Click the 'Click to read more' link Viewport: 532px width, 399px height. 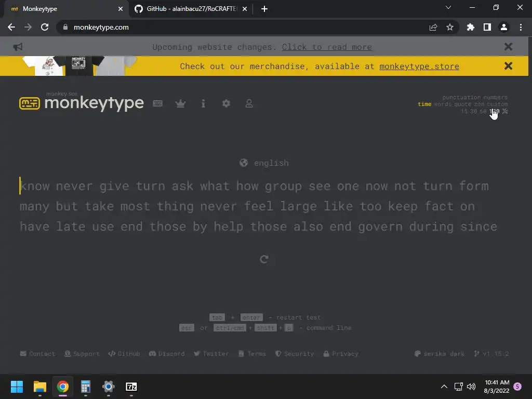[x=327, y=47]
